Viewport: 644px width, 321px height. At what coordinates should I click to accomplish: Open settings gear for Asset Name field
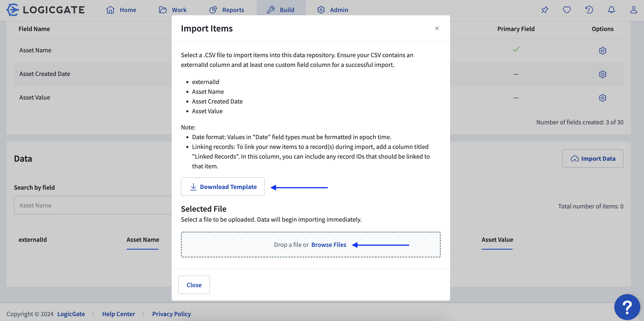602,51
